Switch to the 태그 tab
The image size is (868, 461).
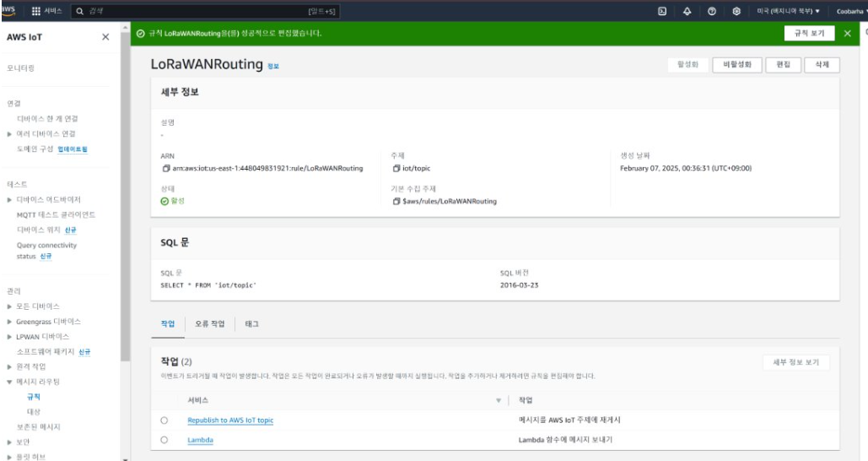pos(252,324)
